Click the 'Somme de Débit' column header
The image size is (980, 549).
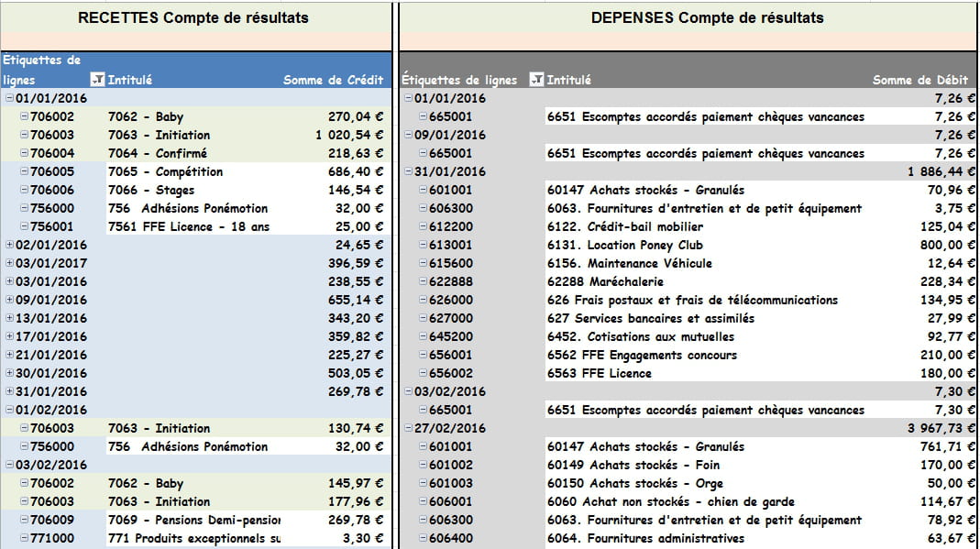tap(920, 80)
